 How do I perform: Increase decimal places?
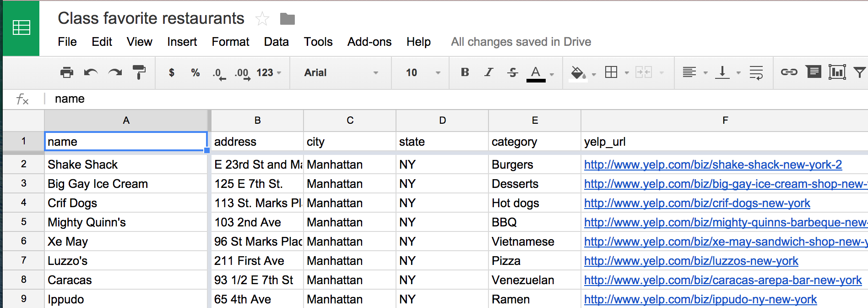[x=242, y=73]
